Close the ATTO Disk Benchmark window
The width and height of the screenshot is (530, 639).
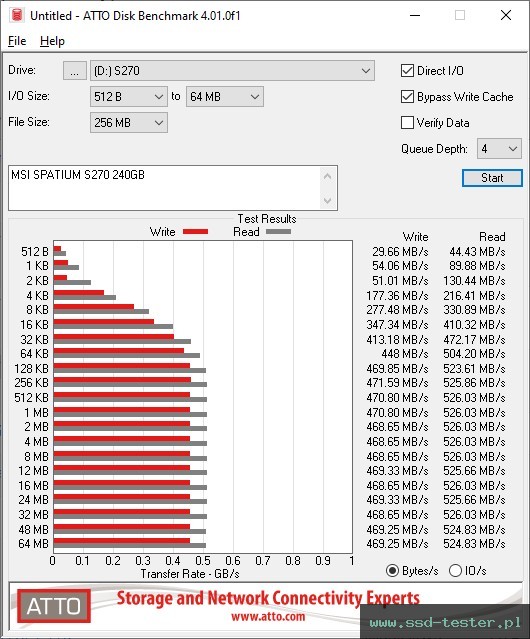pyautogui.click(x=506, y=15)
